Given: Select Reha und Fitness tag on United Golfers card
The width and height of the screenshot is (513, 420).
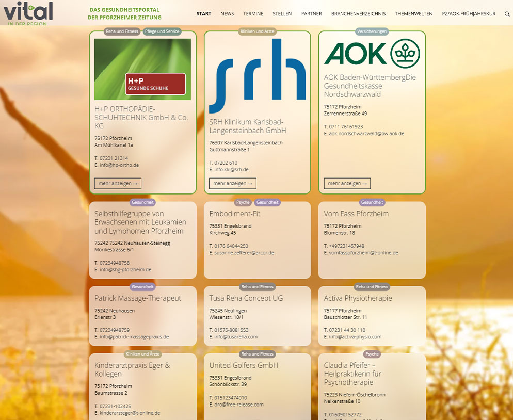Looking at the screenshot, I should 257,354.
